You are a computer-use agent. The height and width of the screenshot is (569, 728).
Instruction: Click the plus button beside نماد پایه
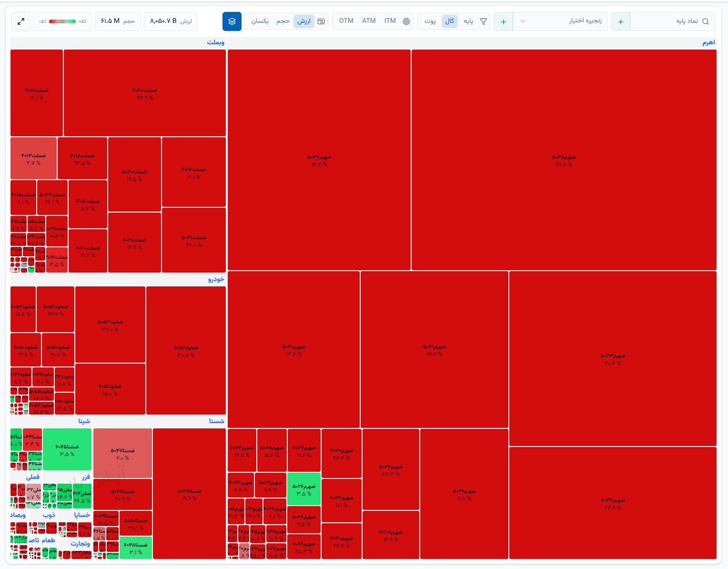pyautogui.click(x=621, y=21)
